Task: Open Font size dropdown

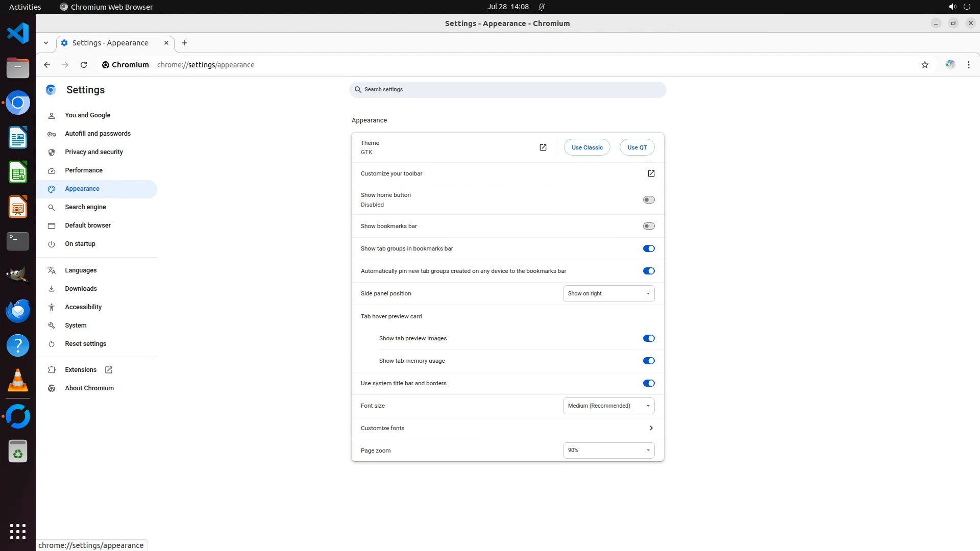Action: coord(608,406)
